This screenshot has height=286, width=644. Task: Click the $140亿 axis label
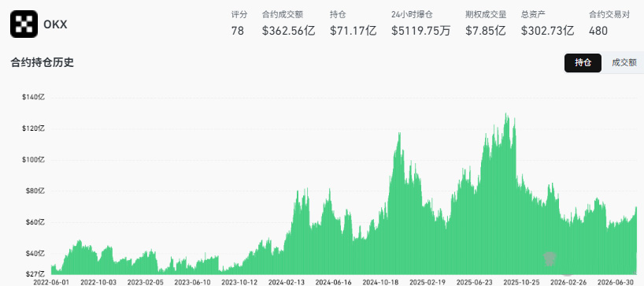(33, 97)
